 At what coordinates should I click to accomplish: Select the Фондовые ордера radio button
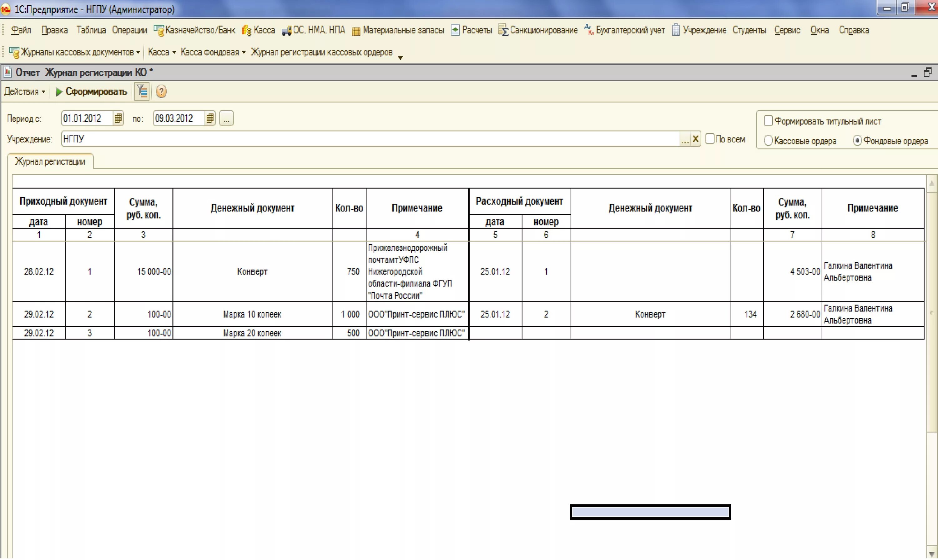point(857,141)
